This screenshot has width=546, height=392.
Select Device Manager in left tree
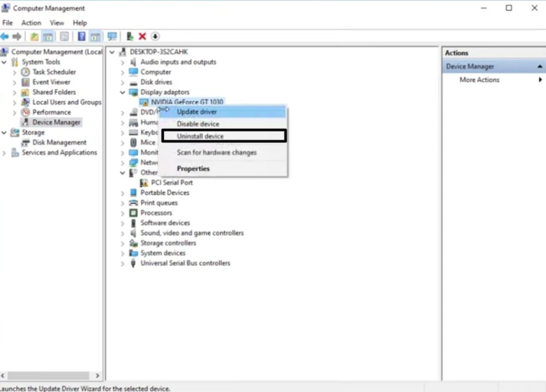click(57, 123)
